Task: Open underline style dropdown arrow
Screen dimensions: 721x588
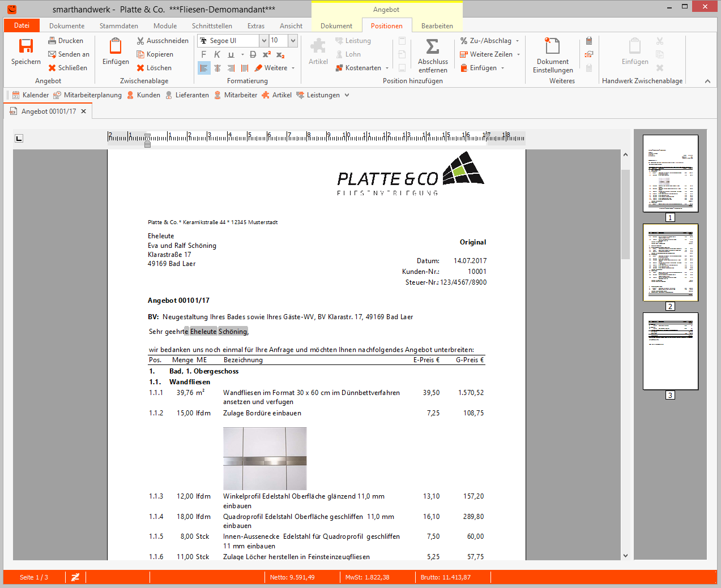Action: coord(242,55)
